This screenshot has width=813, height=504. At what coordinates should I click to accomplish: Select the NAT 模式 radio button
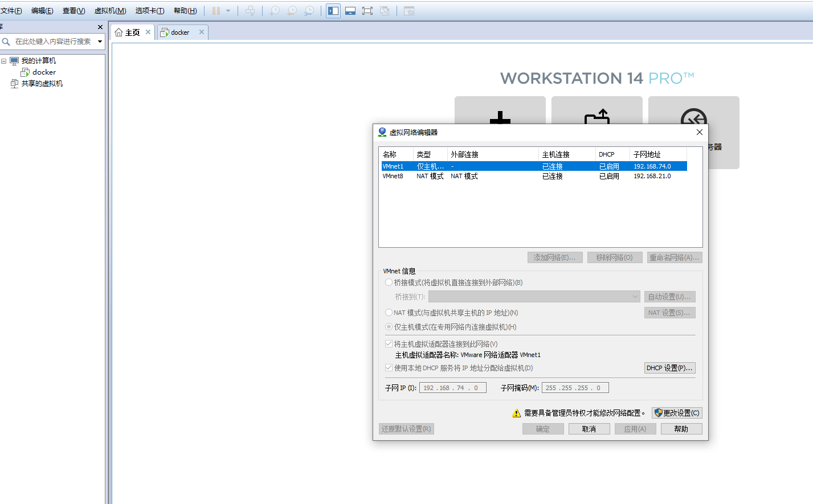click(x=389, y=313)
